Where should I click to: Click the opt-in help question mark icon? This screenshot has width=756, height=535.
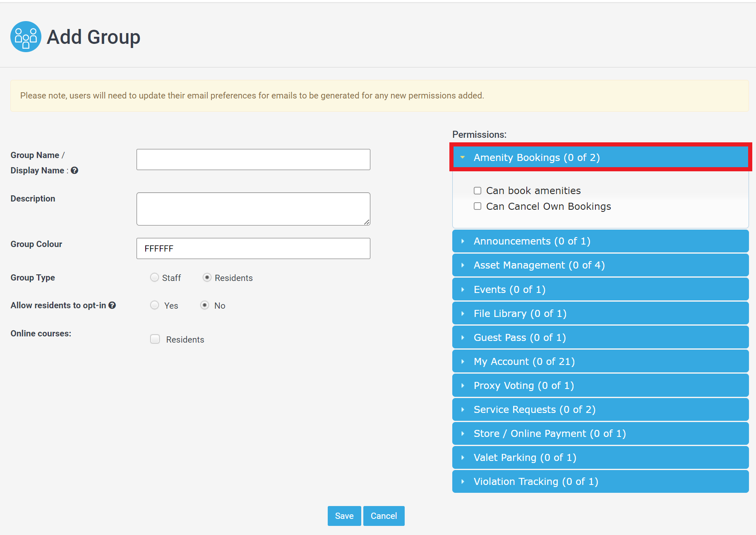click(x=112, y=305)
